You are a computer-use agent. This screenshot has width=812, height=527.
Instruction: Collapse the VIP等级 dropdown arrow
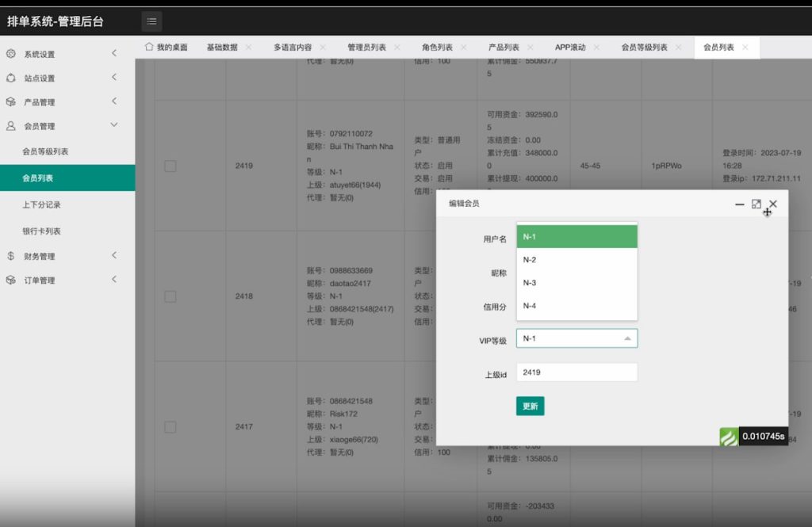(x=627, y=338)
